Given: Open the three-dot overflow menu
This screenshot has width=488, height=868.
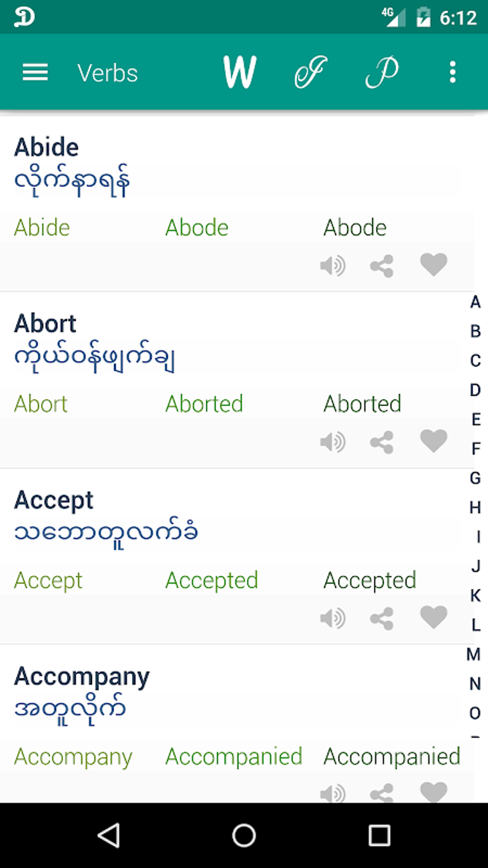Looking at the screenshot, I should click(x=452, y=73).
